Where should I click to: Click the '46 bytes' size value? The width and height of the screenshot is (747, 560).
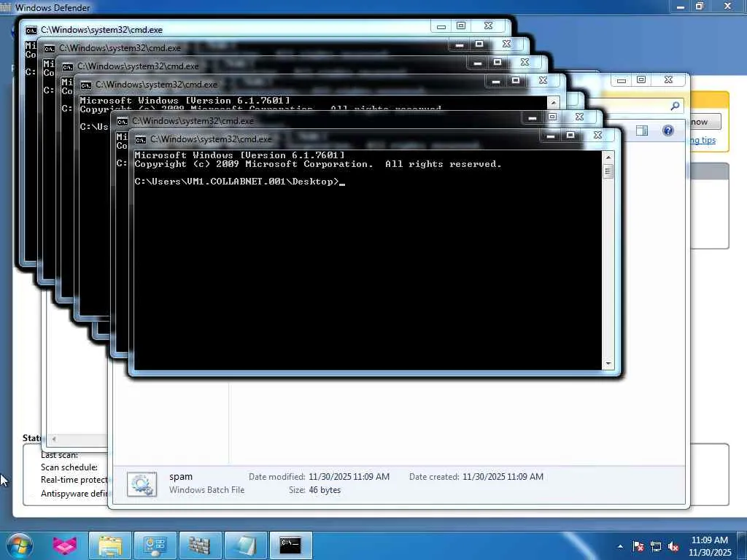325,490
